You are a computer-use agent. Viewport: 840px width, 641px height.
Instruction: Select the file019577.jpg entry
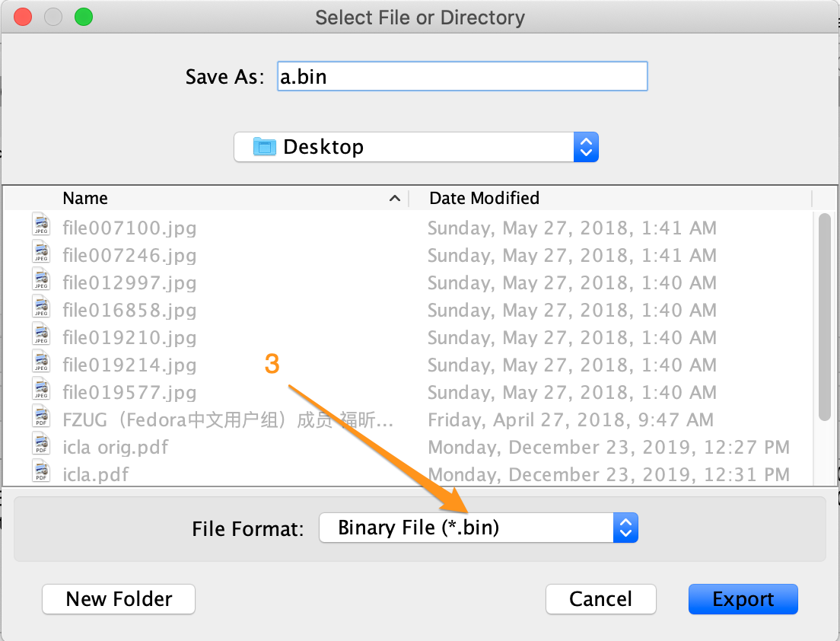tap(129, 392)
